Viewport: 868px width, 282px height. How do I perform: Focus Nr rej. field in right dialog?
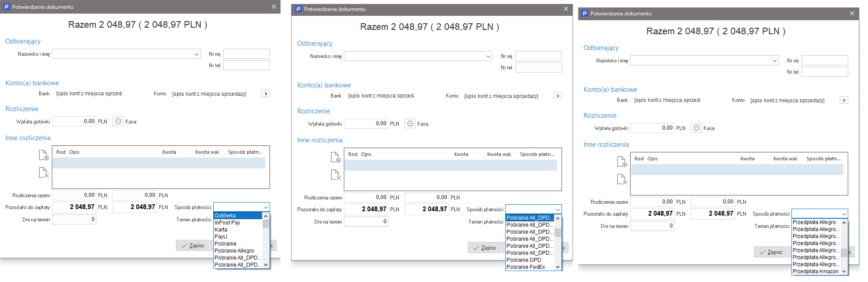824,61
